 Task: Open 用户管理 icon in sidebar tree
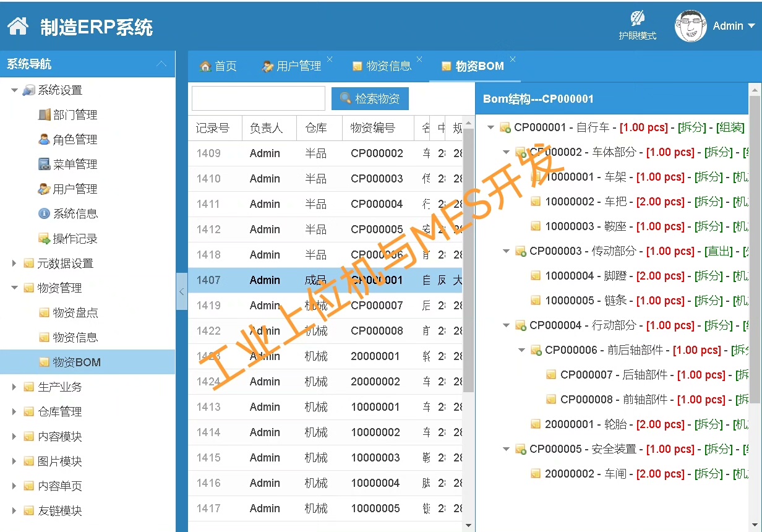click(45, 189)
